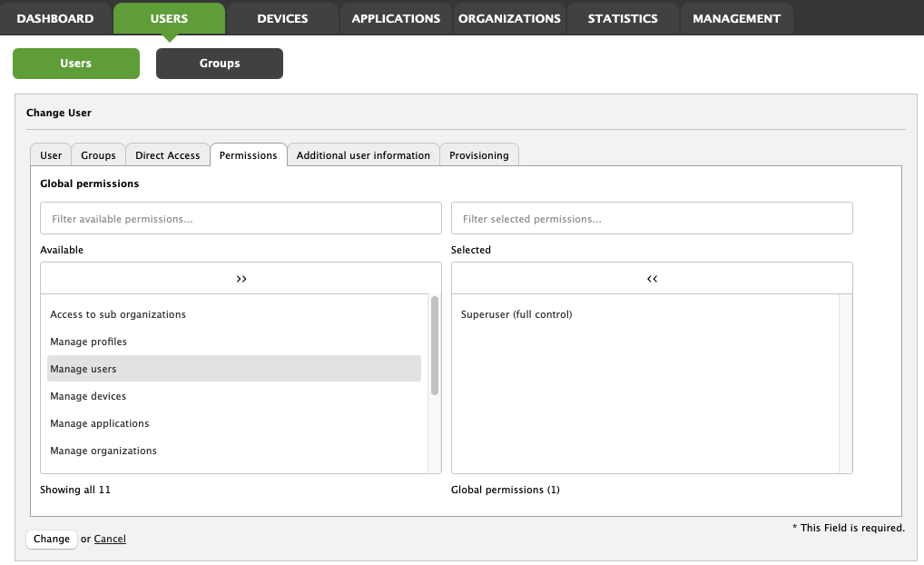Open Additional user information tab
Viewport: 924px width, 565px height.
point(363,155)
